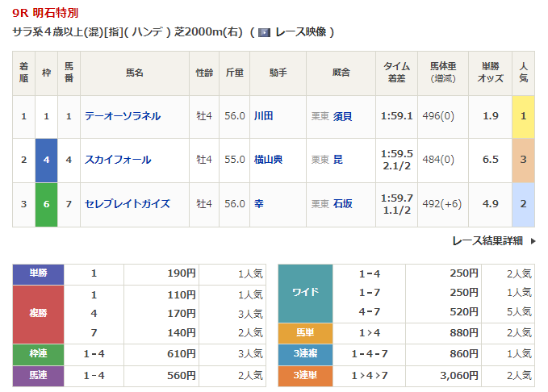548x392 pixels.
Task: Click the 9R 明石特別 race title
Action: 45,14
